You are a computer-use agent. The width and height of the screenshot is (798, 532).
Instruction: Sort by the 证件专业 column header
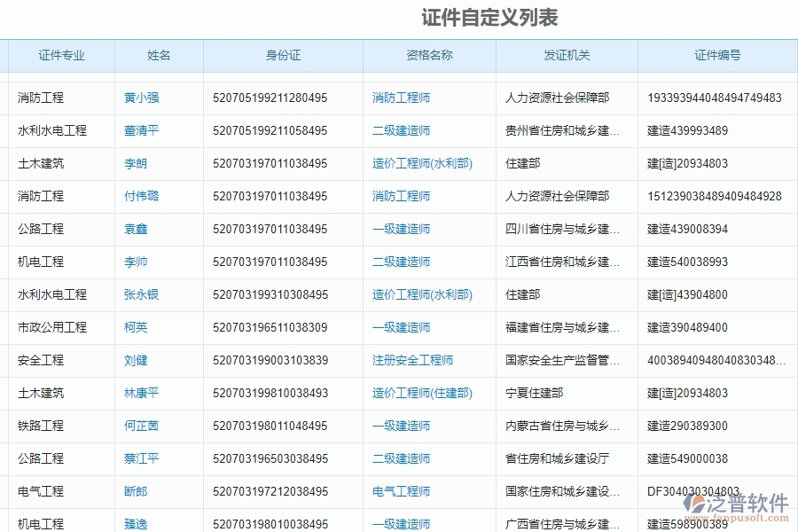[x=59, y=55]
